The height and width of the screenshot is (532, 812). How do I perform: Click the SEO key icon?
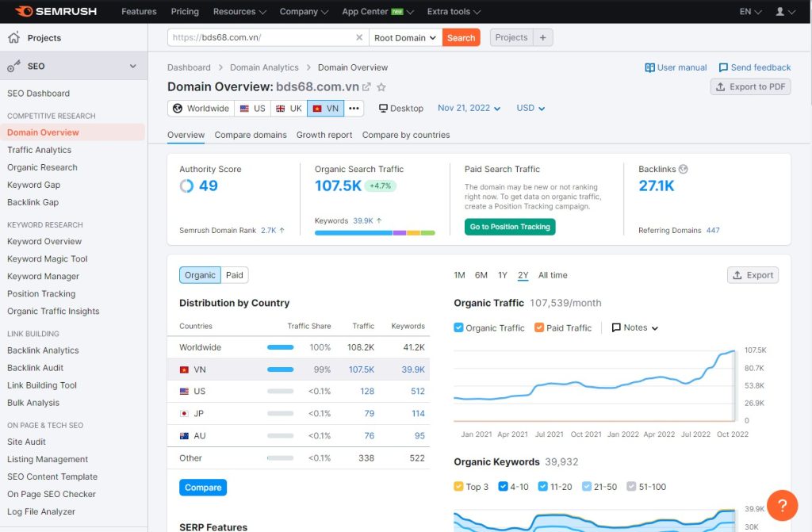click(14, 66)
